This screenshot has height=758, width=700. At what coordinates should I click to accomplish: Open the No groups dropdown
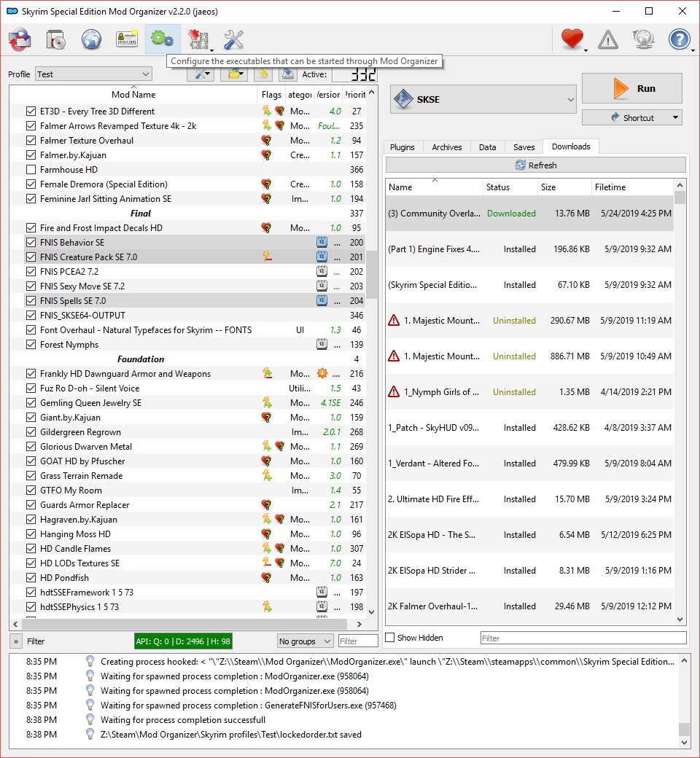(306, 641)
